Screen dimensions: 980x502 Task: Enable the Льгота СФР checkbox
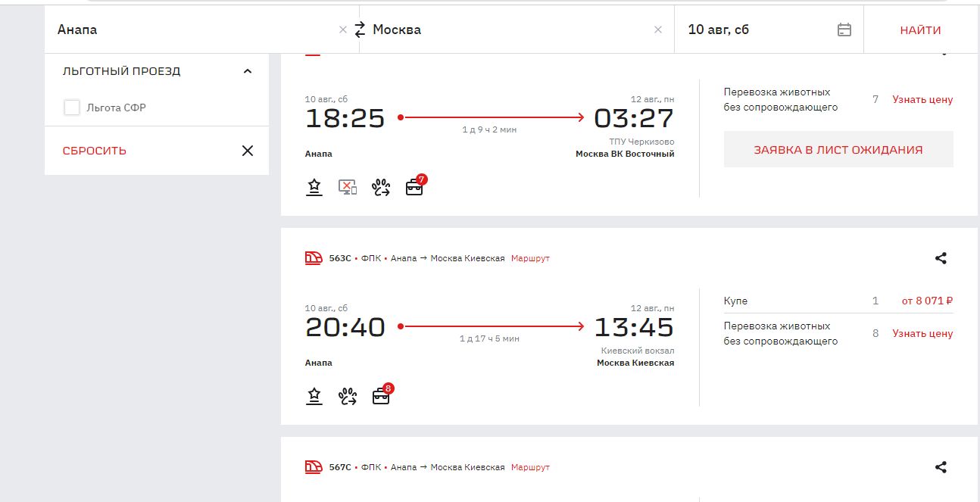point(72,108)
